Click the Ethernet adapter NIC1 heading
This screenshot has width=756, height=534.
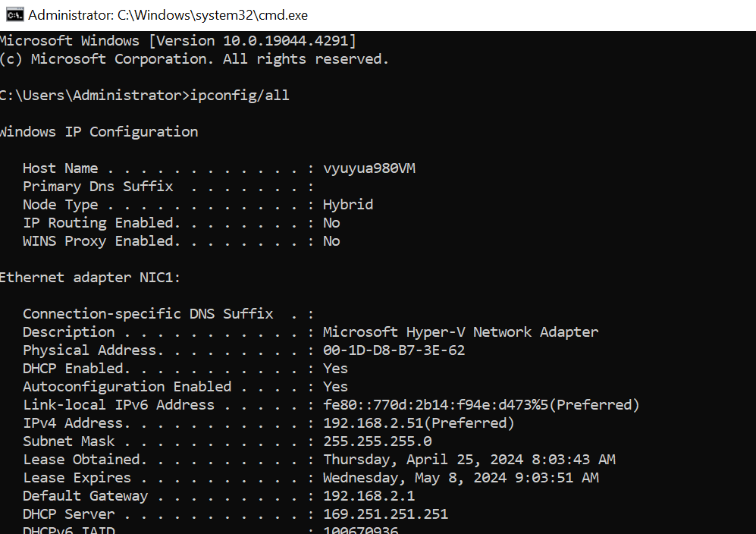pyautogui.click(x=89, y=278)
